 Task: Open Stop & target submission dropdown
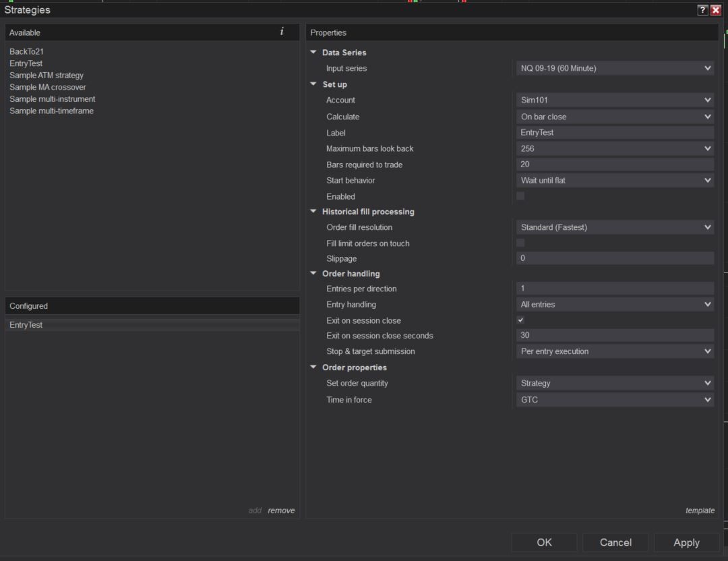coord(615,351)
